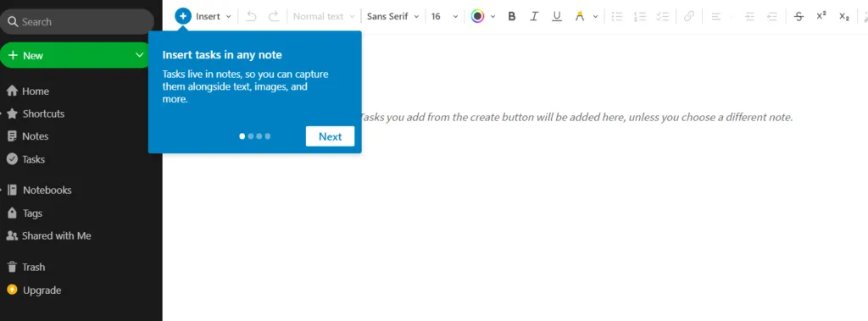The width and height of the screenshot is (868, 321).
Task: Click the Redo arrow icon
Action: click(274, 16)
